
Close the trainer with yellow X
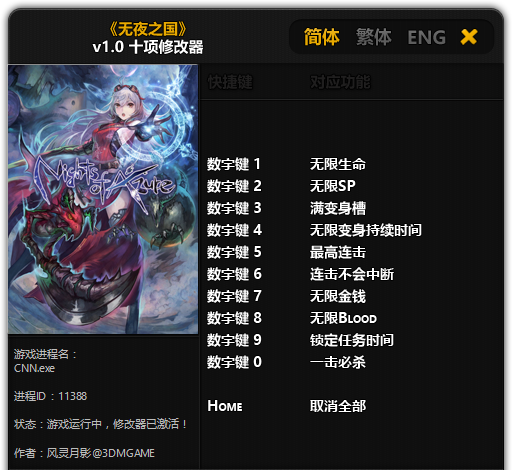pos(469,37)
